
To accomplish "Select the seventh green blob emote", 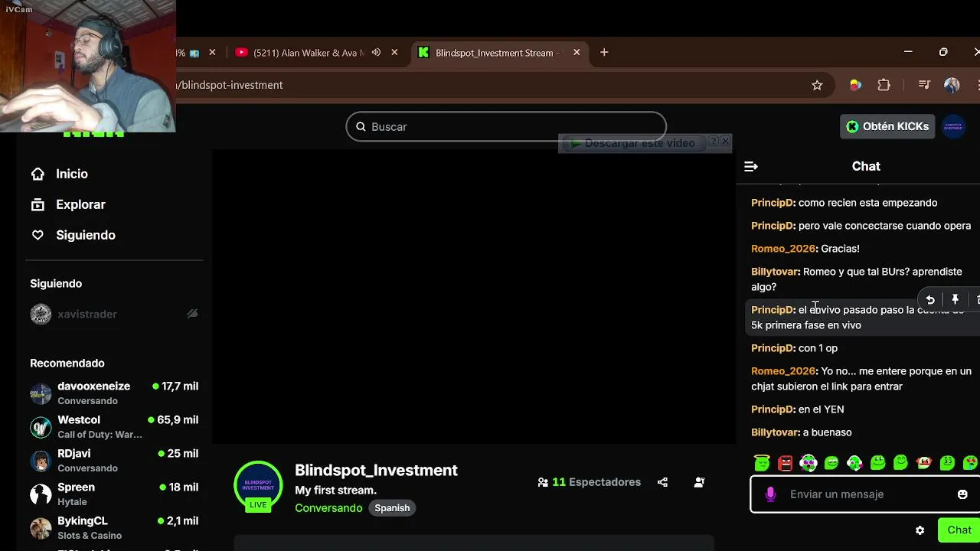I will coord(901,462).
